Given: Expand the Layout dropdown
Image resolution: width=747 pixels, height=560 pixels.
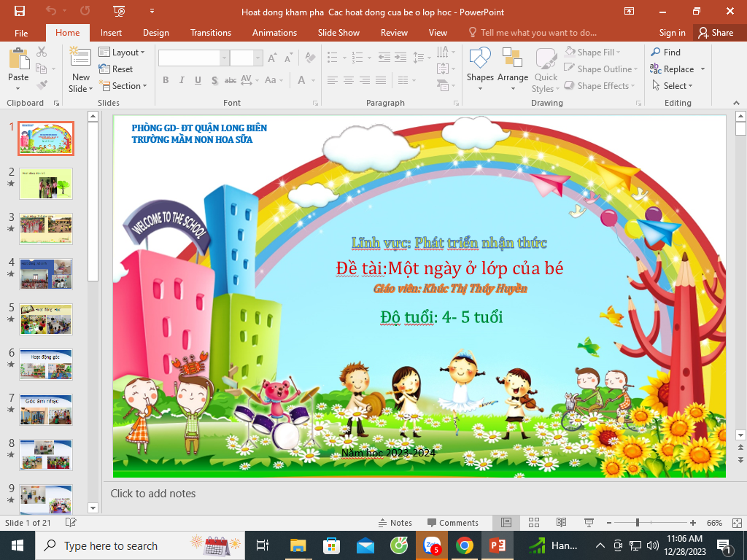Looking at the screenshot, I should click(123, 52).
